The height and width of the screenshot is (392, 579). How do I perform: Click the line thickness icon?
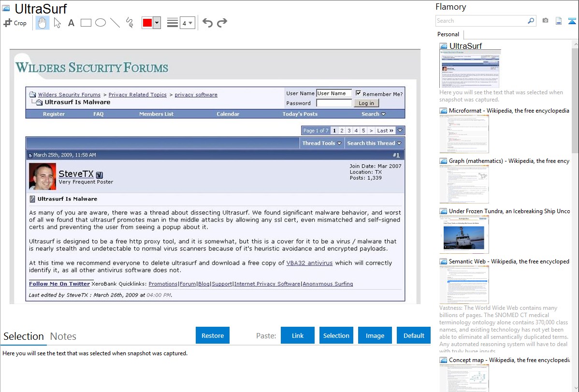172,23
